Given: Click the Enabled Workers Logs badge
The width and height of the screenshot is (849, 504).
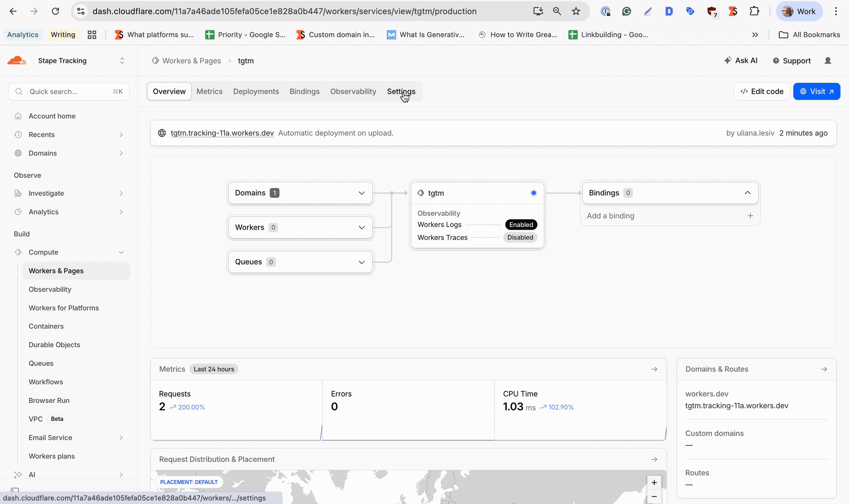Looking at the screenshot, I should pyautogui.click(x=521, y=225).
